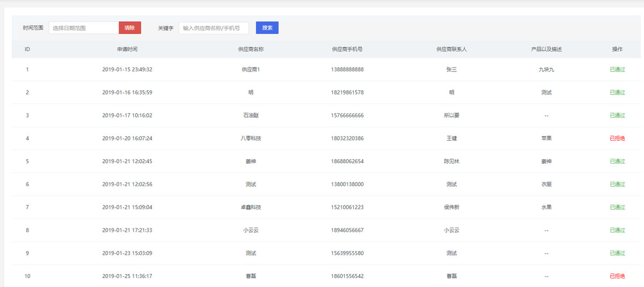Viewport: 644px width, 287px height.
Task: Click phone number 15210061223
Action: (x=347, y=208)
